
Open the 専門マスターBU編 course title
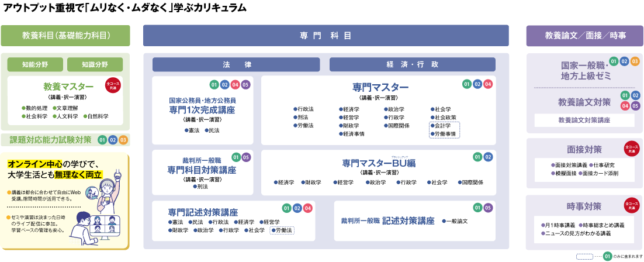[379, 163]
